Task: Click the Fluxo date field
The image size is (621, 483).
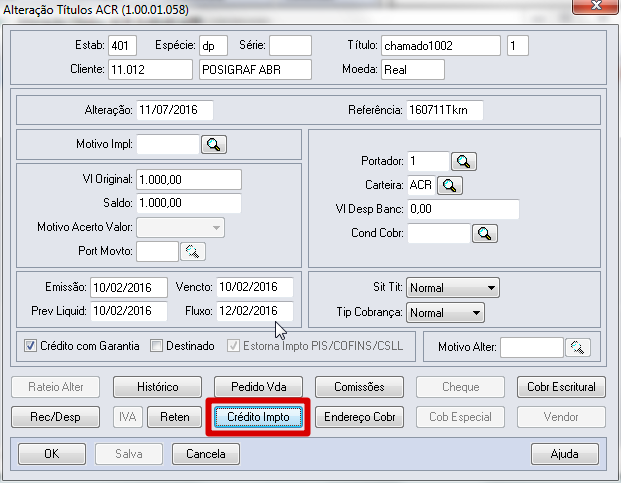Action: point(255,311)
